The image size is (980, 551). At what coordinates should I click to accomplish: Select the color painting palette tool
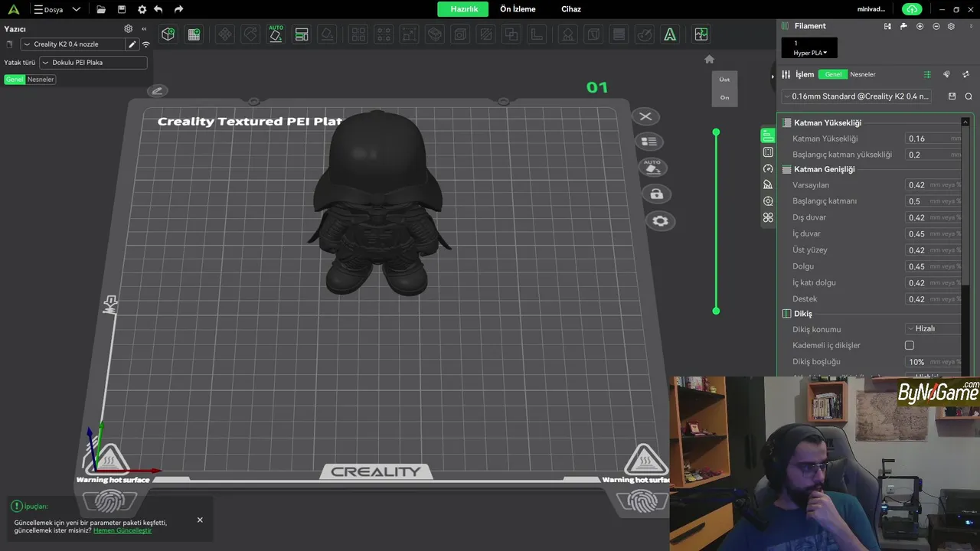[x=645, y=34]
